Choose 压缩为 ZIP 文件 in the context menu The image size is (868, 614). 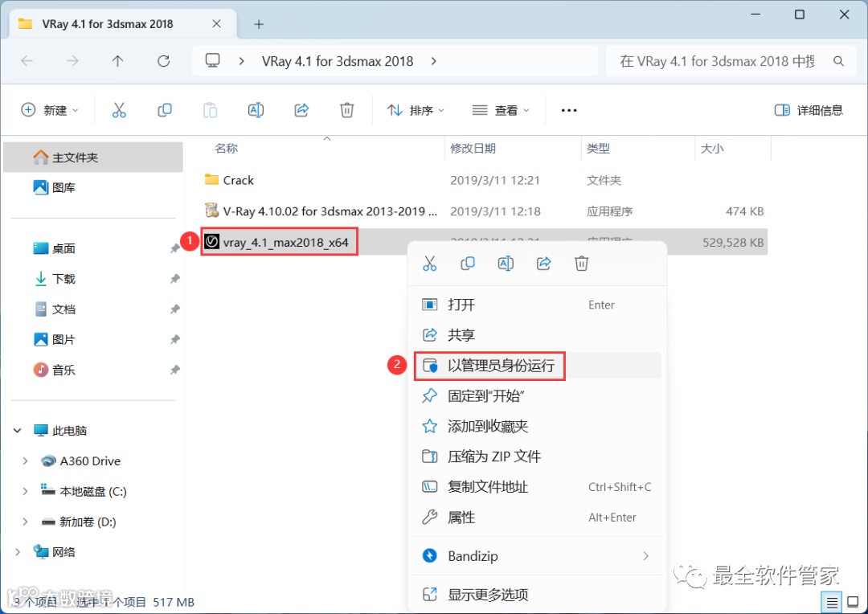tap(536, 456)
